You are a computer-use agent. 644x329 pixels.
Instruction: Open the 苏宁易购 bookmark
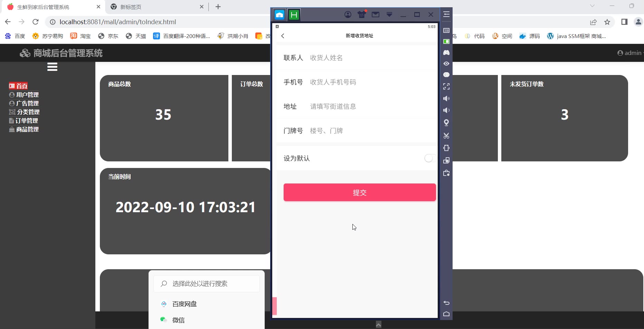click(48, 36)
